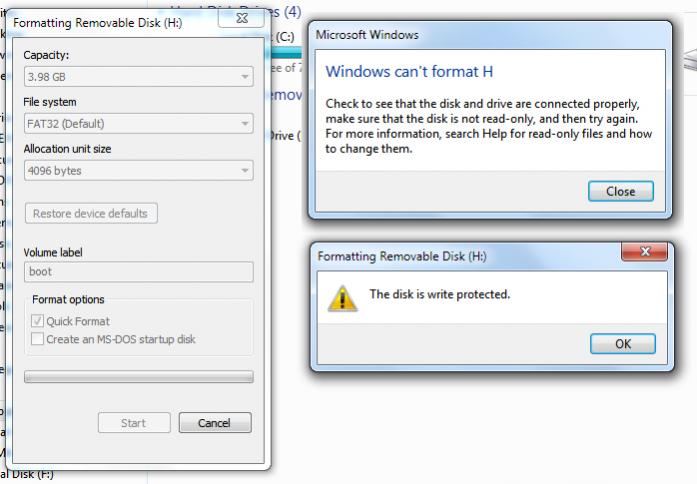
Task: Click the Restore device defaults button
Action: (91, 213)
